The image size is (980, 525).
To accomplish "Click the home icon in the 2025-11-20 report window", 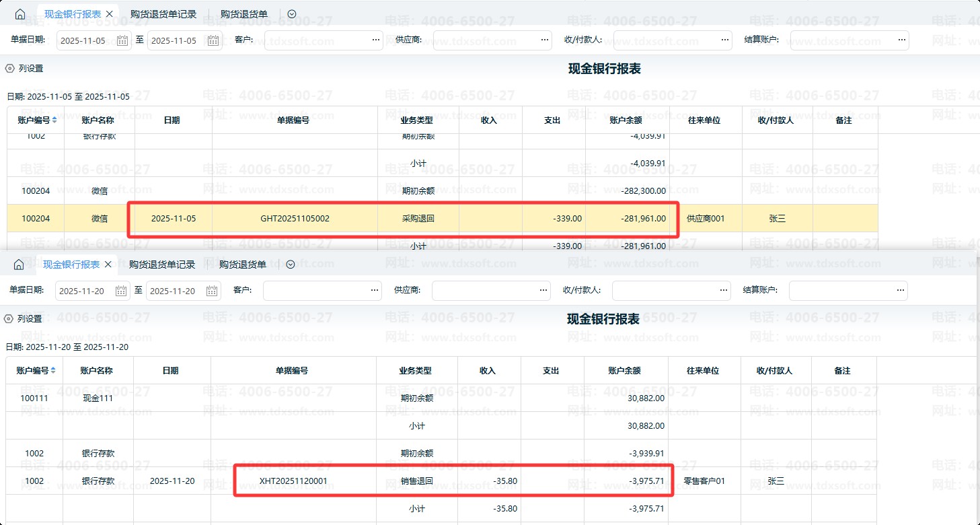I will tap(19, 265).
